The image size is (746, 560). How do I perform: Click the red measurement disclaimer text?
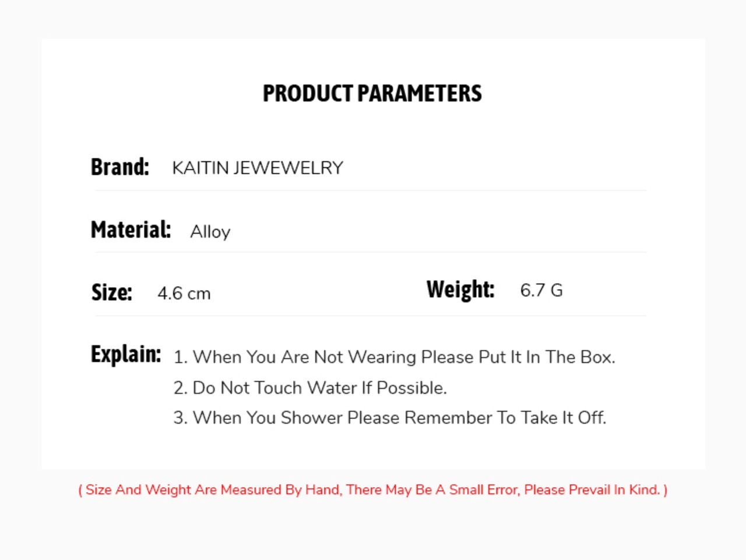pos(373,490)
